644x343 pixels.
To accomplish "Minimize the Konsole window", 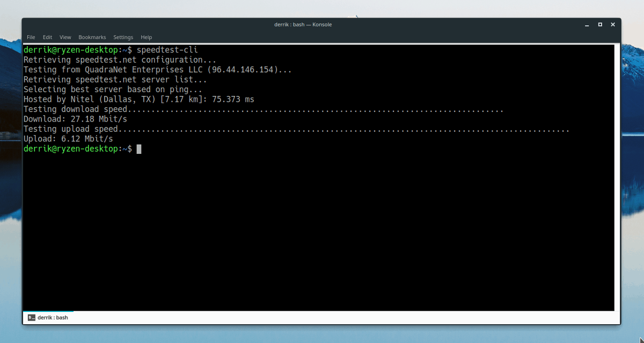I will (x=587, y=24).
